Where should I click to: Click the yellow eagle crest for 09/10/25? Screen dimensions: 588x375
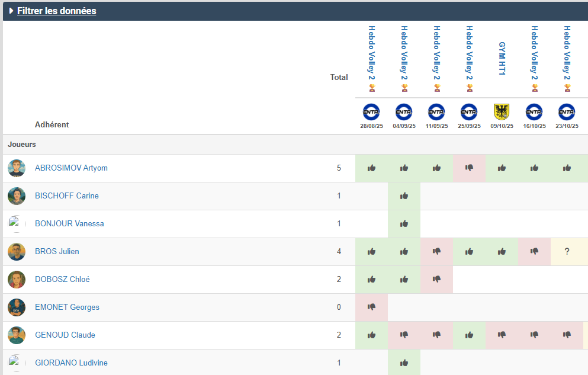point(502,111)
